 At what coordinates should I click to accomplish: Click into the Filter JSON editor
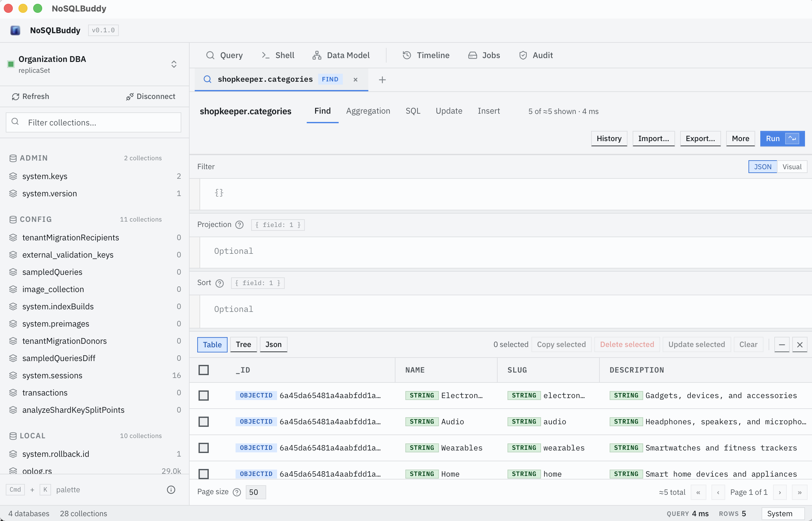[x=506, y=194]
